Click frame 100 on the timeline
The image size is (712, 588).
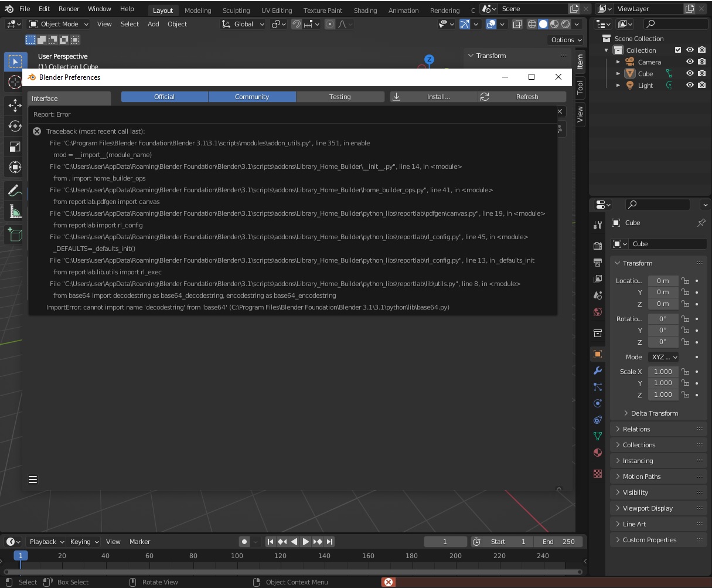click(237, 555)
